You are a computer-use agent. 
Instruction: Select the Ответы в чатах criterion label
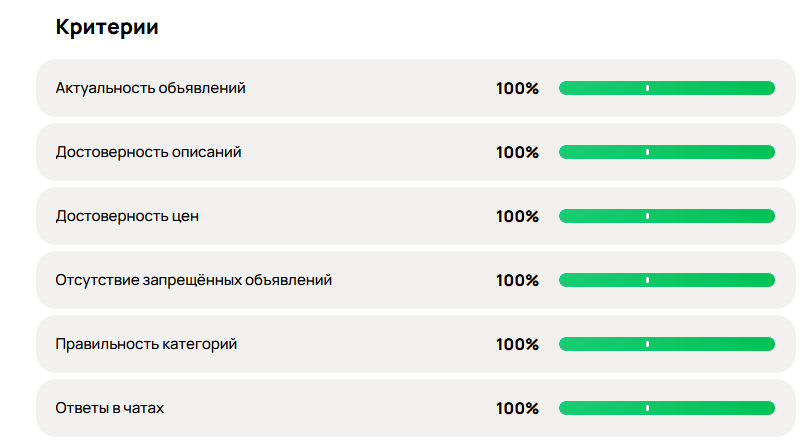[109, 408]
